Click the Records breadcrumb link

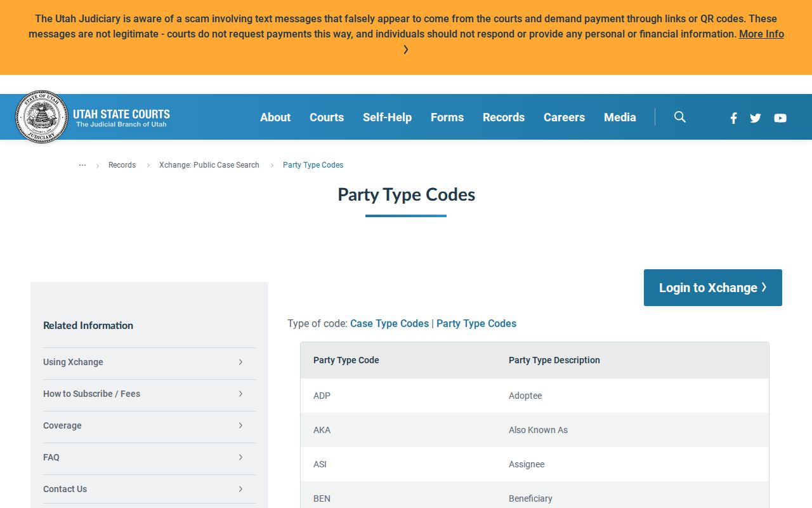122,165
